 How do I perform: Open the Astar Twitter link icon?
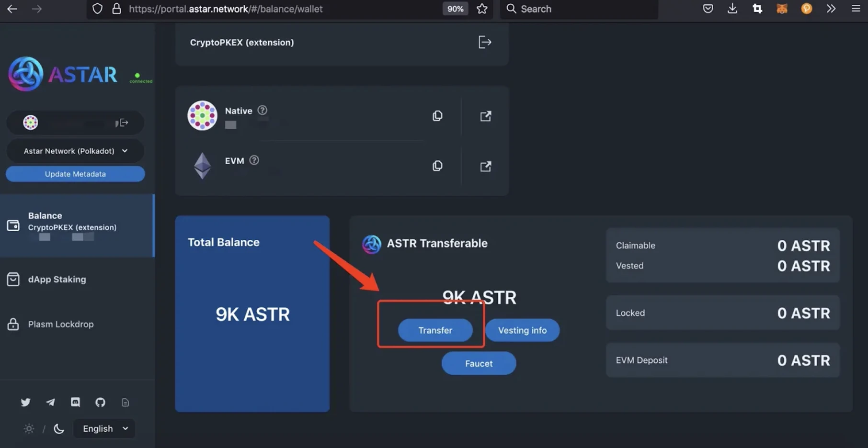tap(25, 403)
